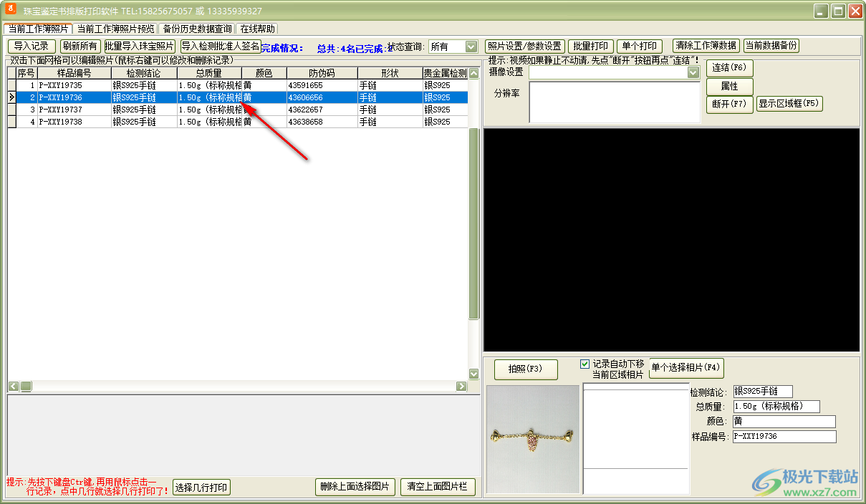The height and width of the screenshot is (504, 866).
Task: Click 批量打印 button
Action: coord(590,46)
